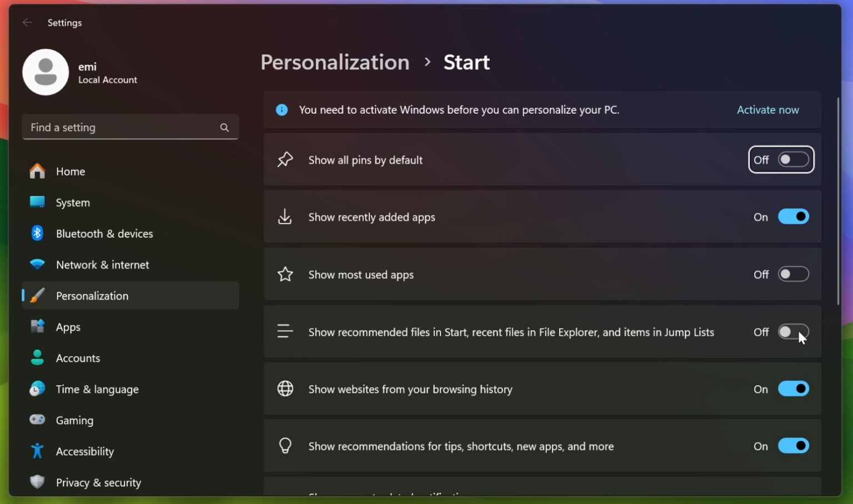Select the Network & internet wifi icon
The height and width of the screenshot is (504, 853).
(37, 265)
